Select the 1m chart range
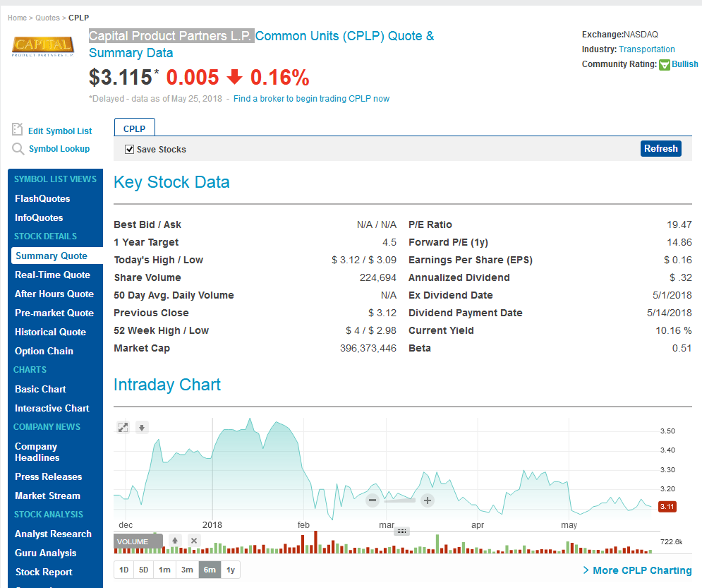702x588 pixels. click(x=165, y=570)
